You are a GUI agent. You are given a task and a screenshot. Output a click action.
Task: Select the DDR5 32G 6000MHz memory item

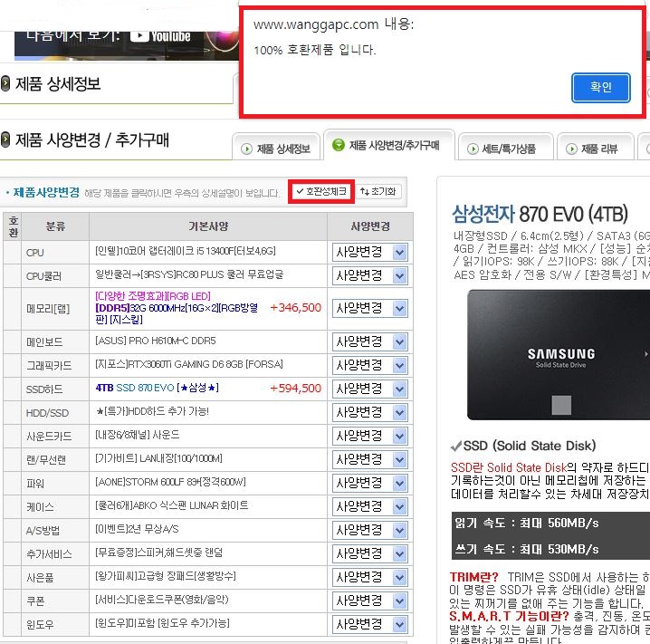pyautogui.click(x=177, y=308)
